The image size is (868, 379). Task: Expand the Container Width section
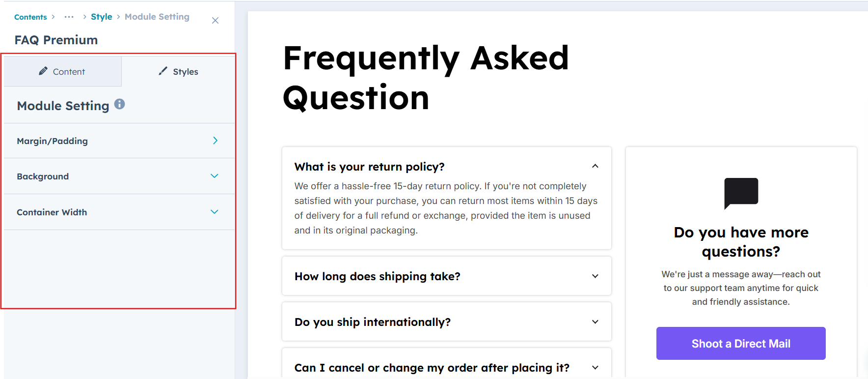(x=215, y=212)
